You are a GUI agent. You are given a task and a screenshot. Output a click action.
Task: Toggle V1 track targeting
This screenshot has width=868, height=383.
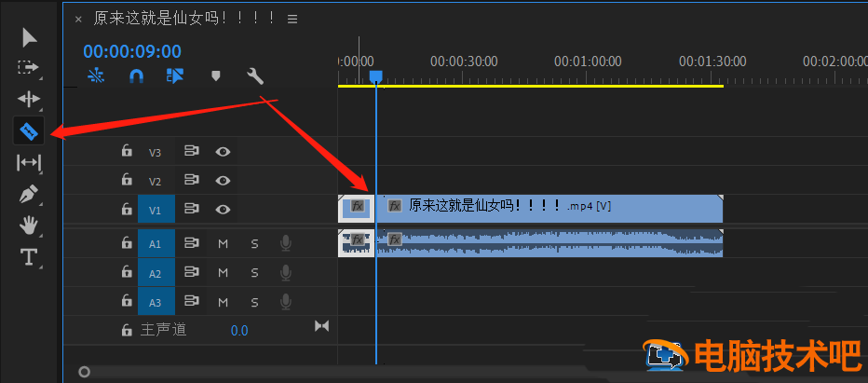click(156, 209)
